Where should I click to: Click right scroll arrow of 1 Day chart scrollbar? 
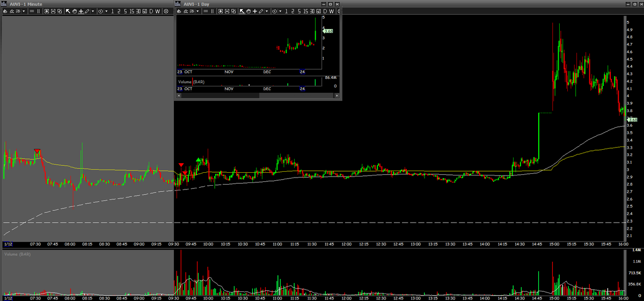tap(336, 96)
